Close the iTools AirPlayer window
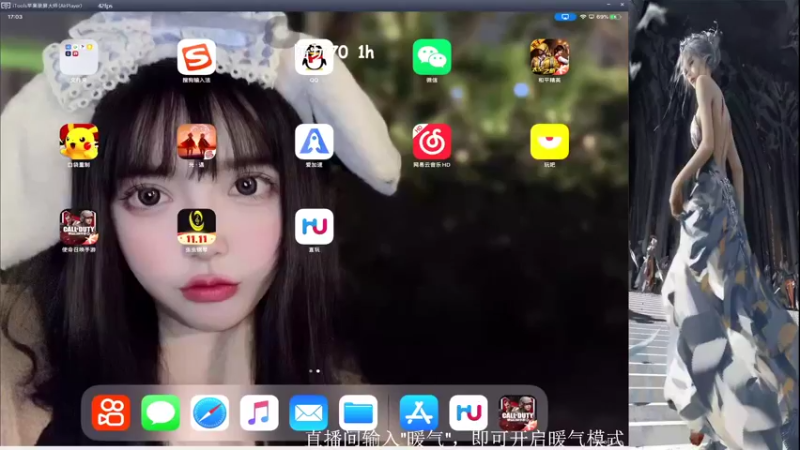Image resolution: width=800 pixels, height=450 pixels. click(622, 5)
